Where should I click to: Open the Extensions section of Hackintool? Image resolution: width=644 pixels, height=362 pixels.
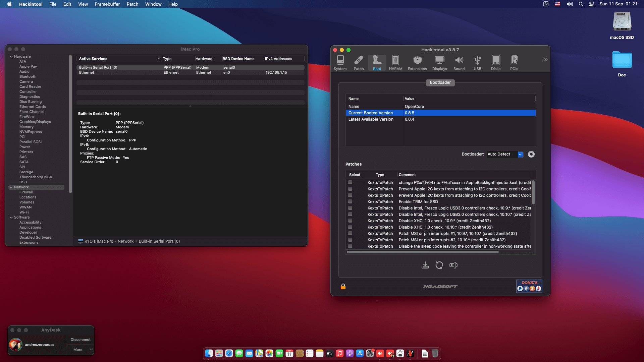coord(417,63)
